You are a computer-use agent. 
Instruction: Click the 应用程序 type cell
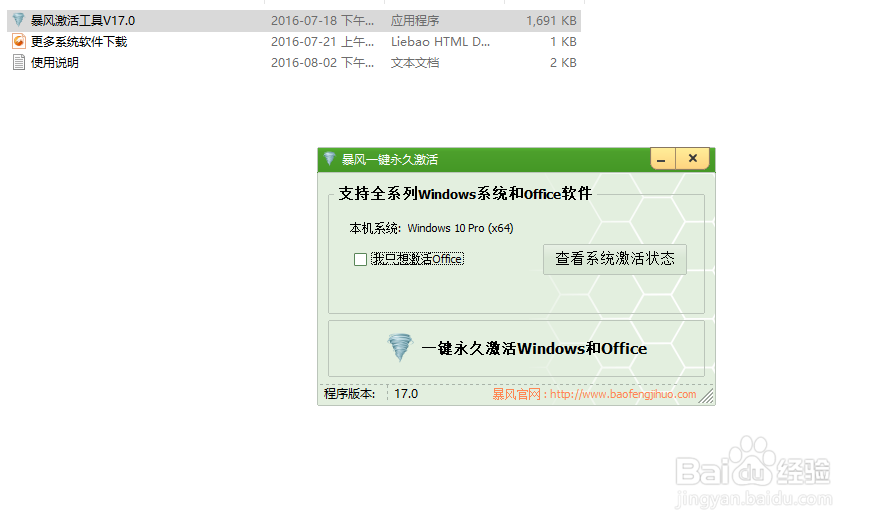pyautogui.click(x=415, y=21)
